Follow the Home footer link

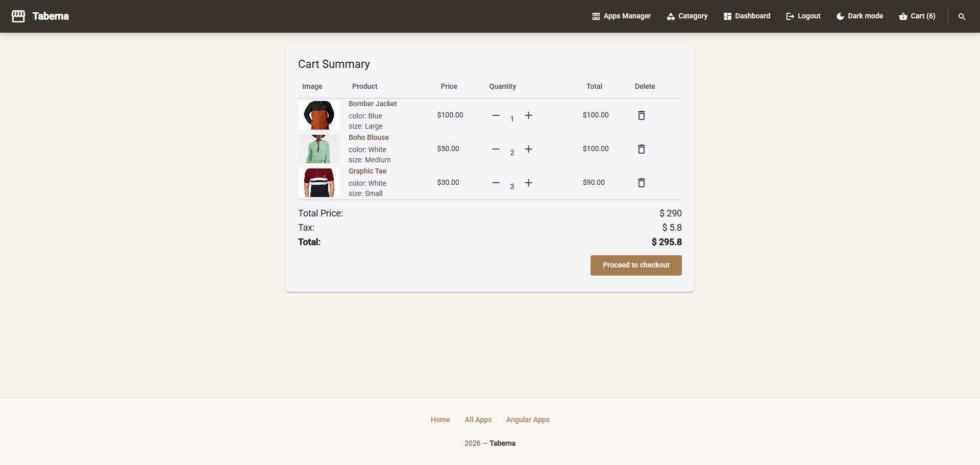pos(440,420)
